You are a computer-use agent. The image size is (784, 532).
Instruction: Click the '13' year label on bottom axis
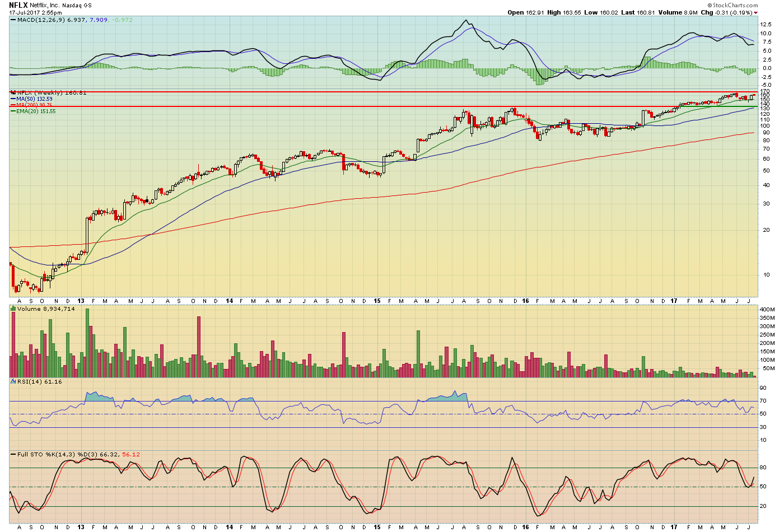[81, 527]
